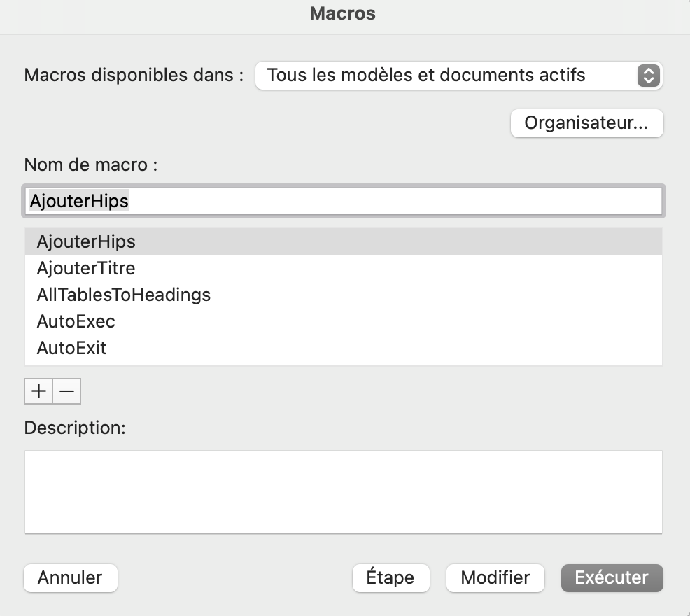The width and height of the screenshot is (690, 616).
Task: Run macro with Exécuter button
Action: (x=612, y=577)
